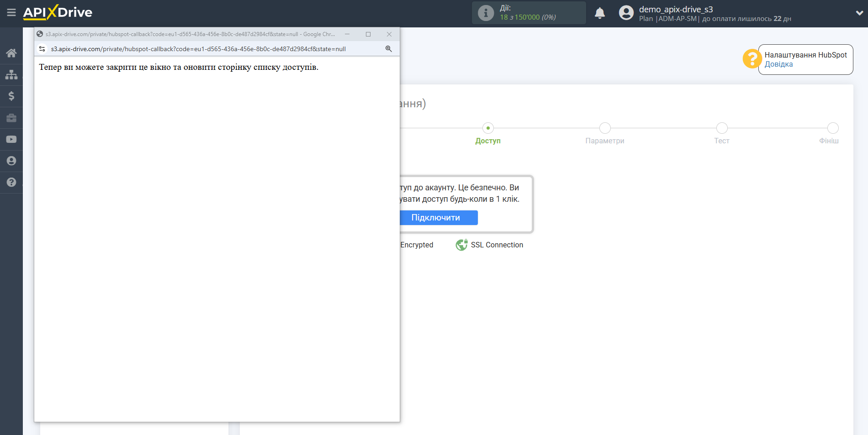Click the Налаштування HubSpot heading

pyautogui.click(x=806, y=55)
